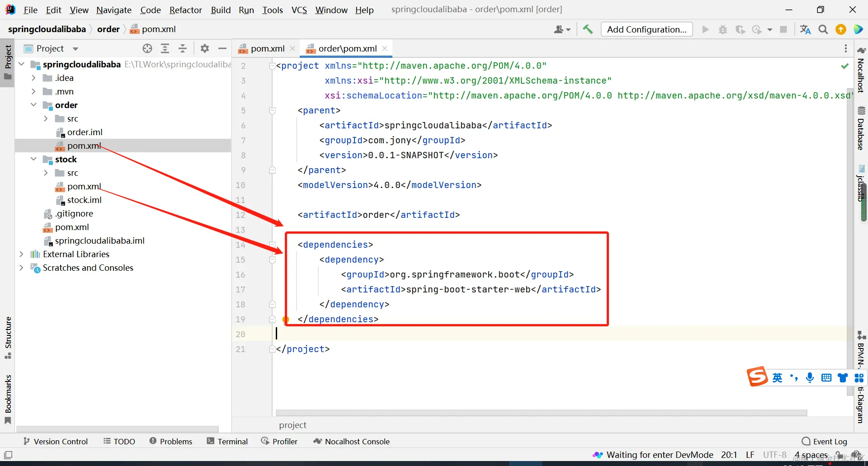Open the IME toolbox grid icon
The image size is (868, 466).
tap(859, 378)
